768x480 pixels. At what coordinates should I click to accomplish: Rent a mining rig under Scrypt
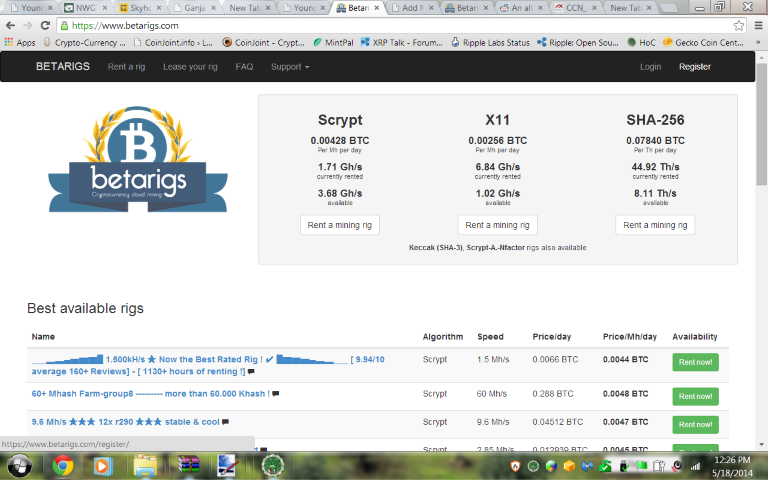(x=339, y=225)
